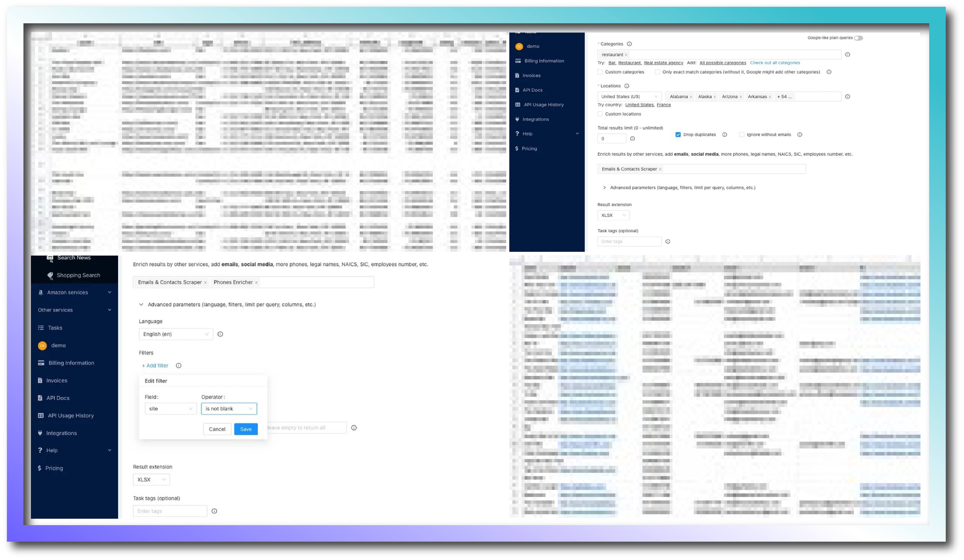The width and height of the screenshot is (964, 560).
Task: Toggle the Drop duplicates checkbox
Action: click(x=678, y=135)
